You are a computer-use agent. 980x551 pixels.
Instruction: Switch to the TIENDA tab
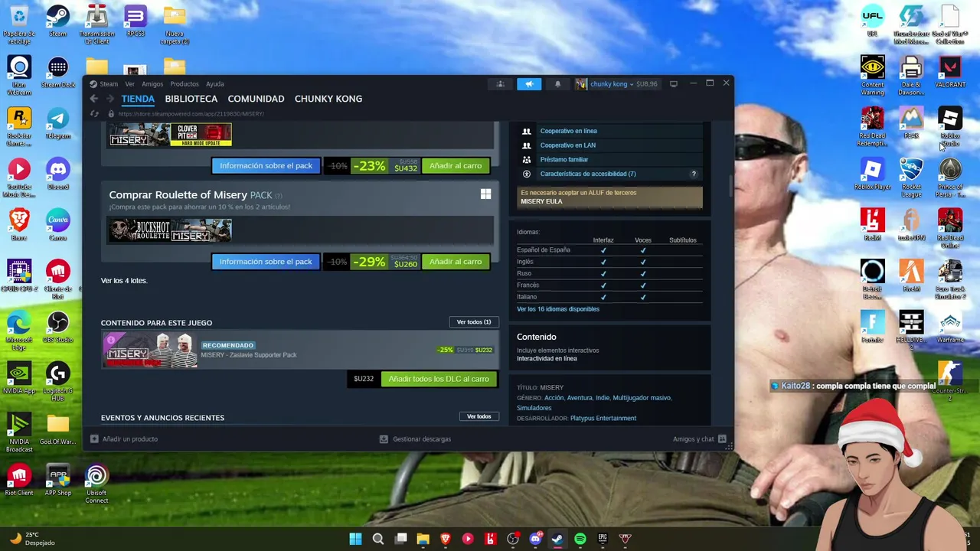click(x=138, y=99)
